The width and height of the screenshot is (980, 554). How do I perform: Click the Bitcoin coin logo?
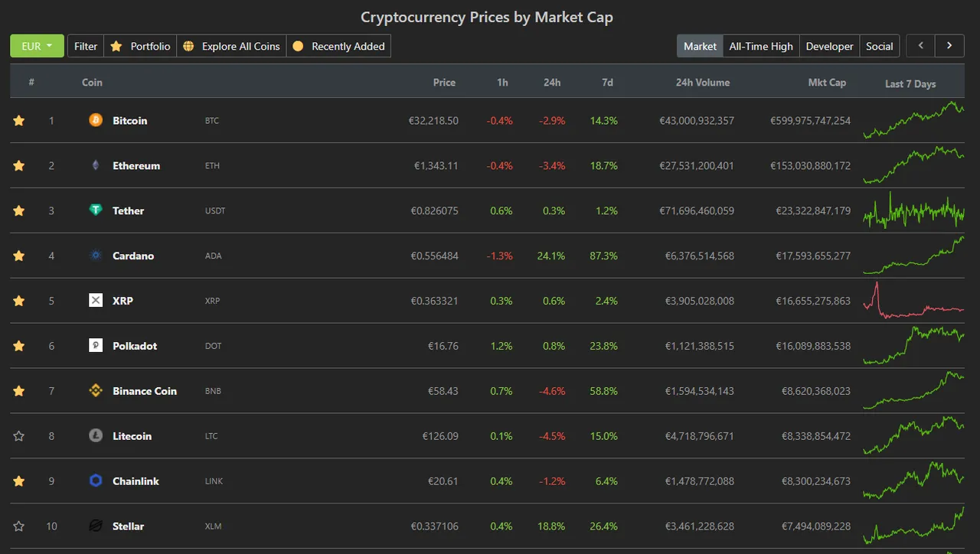96,120
